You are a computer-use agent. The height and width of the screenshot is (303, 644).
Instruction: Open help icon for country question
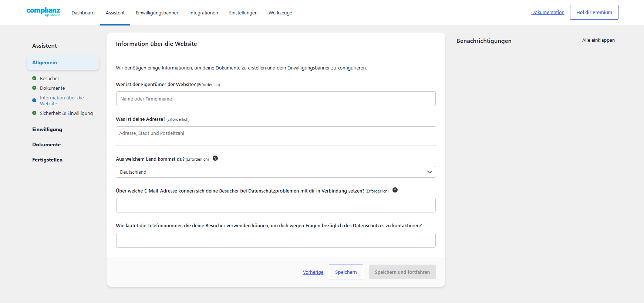[215, 158]
